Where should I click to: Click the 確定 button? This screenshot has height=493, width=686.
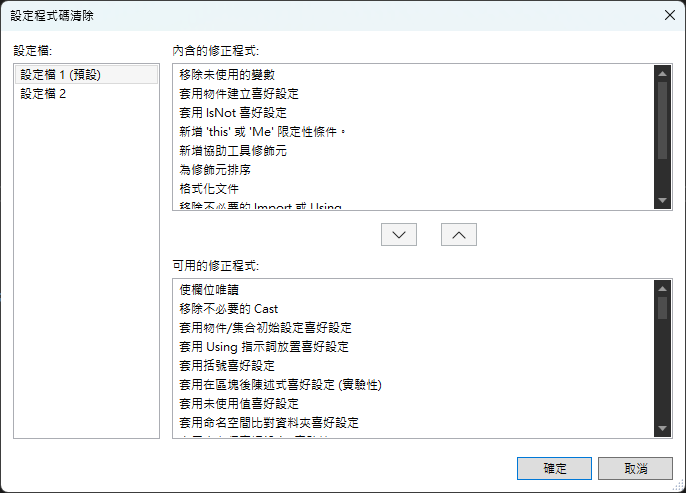click(554, 468)
